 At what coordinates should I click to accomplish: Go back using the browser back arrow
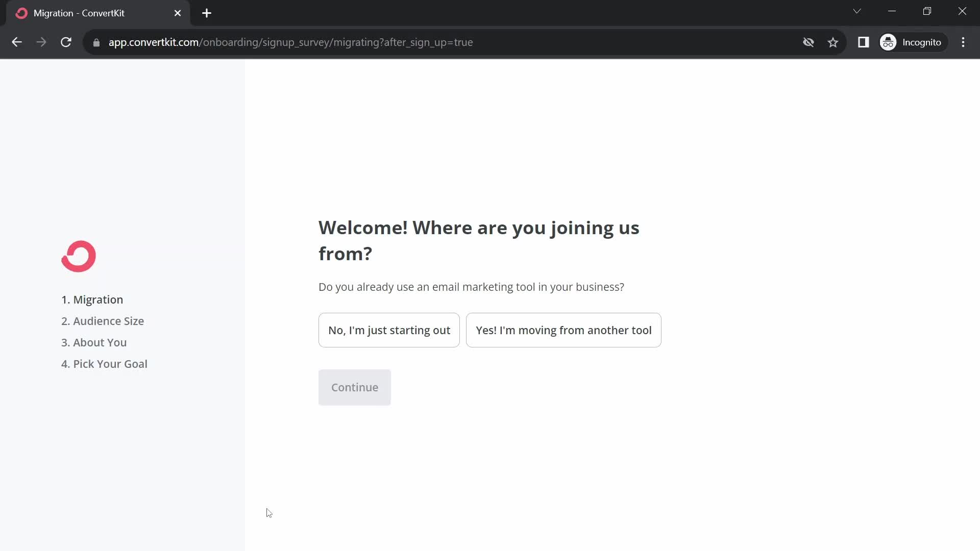pyautogui.click(x=17, y=42)
